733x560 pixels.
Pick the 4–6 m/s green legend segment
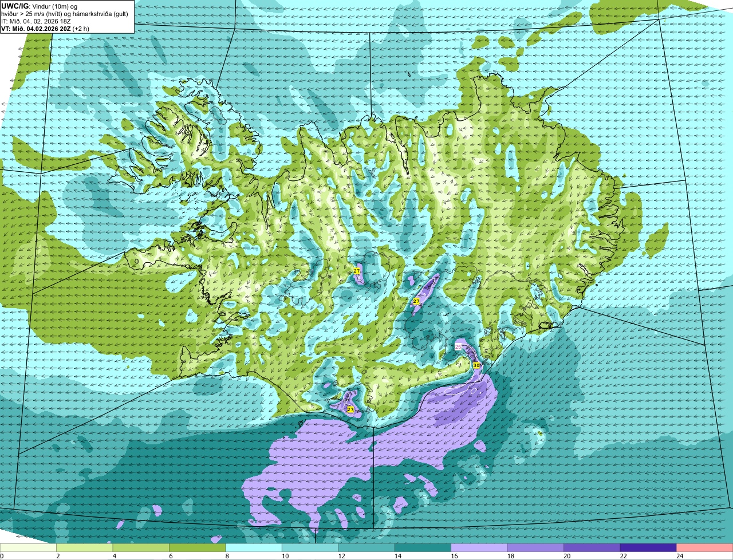coord(141,548)
